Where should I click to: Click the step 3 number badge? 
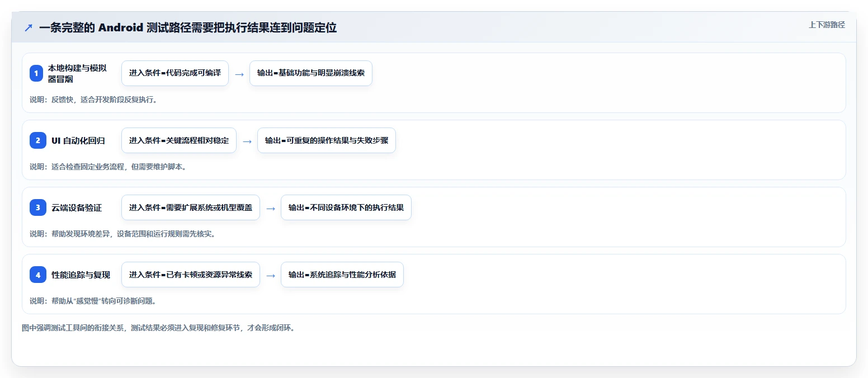(37, 207)
